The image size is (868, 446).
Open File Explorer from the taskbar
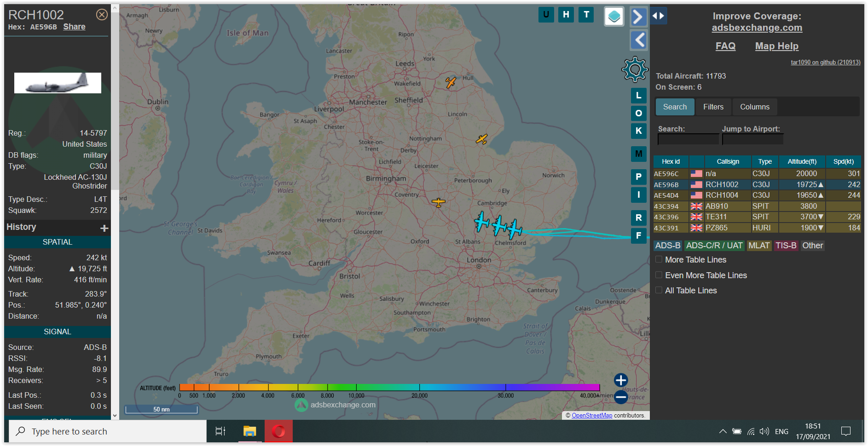tap(249, 431)
